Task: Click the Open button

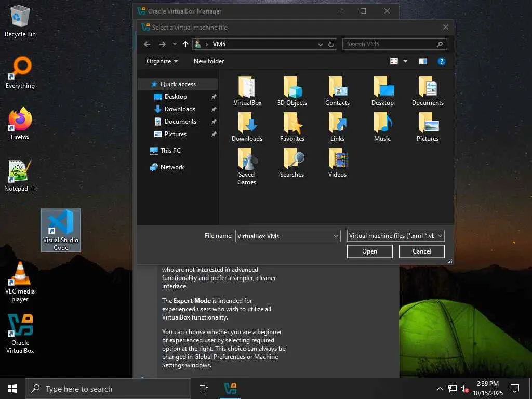Action: (x=369, y=251)
